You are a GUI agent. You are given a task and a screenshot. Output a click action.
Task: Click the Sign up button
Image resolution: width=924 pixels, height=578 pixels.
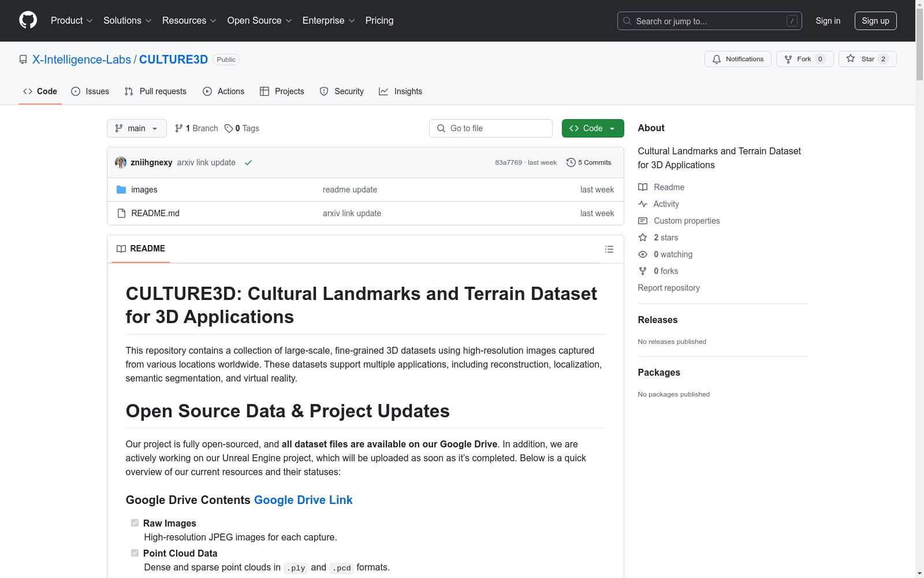pos(875,21)
